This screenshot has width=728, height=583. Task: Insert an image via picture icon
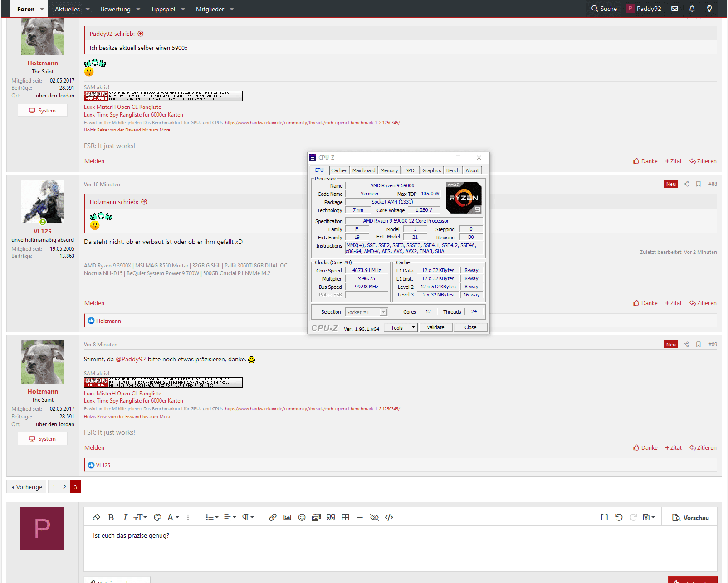(x=287, y=517)
